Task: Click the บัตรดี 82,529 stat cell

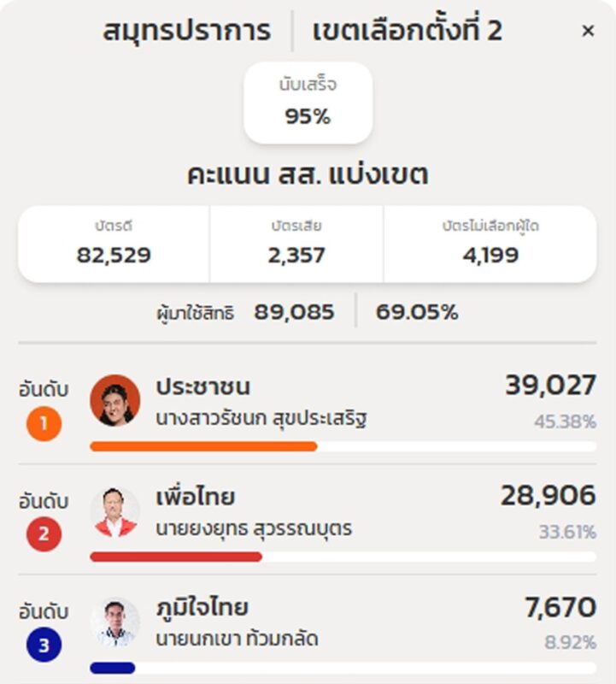Action: coord(114,244)
